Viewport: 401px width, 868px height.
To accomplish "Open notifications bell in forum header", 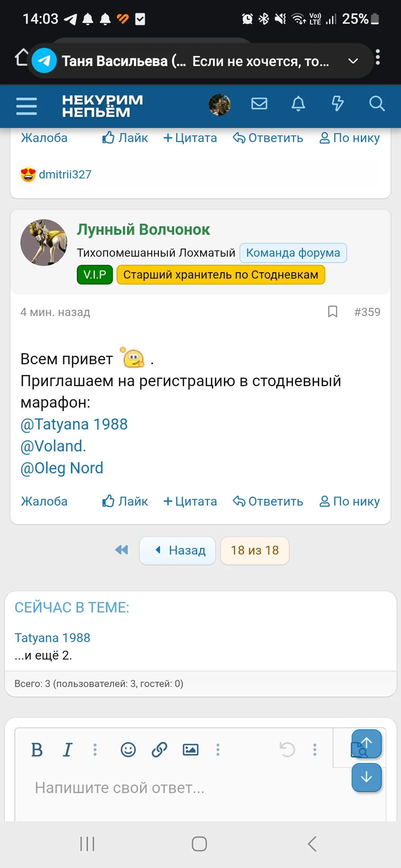I will pyautogui.click(x=298, y=104).
